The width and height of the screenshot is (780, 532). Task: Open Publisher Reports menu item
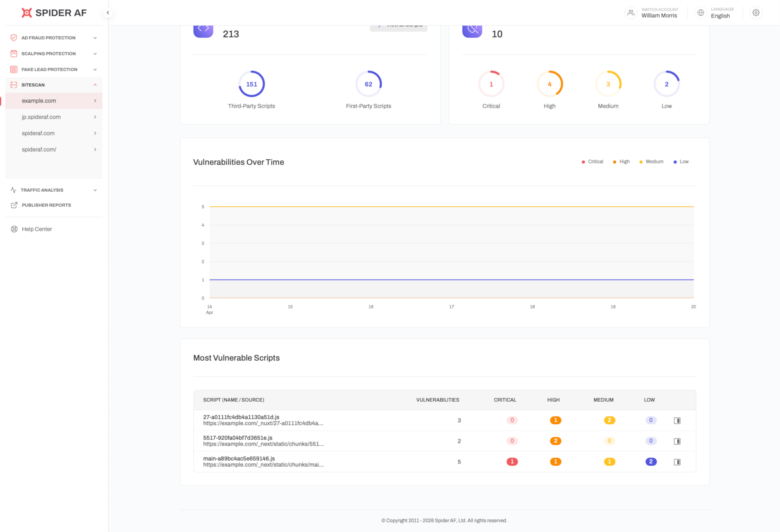click(46, 205)
